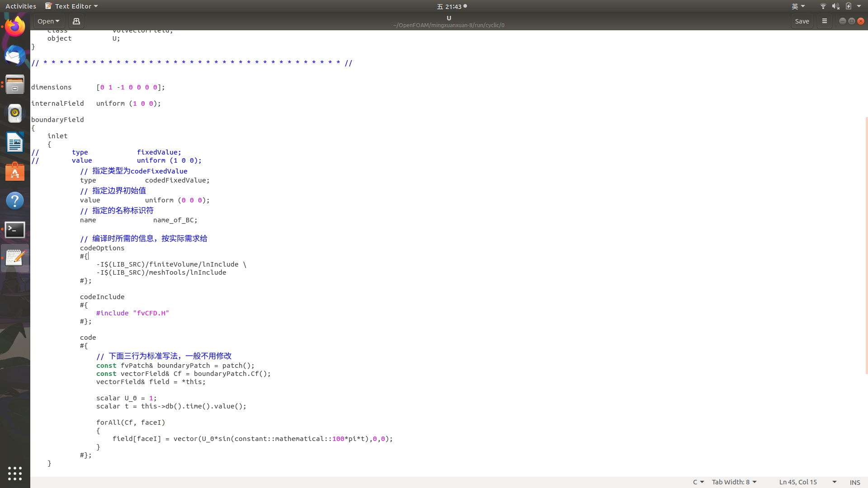Maximize the Text Editor window
This screenshot has width=868, height=488.
pos(851,21)
